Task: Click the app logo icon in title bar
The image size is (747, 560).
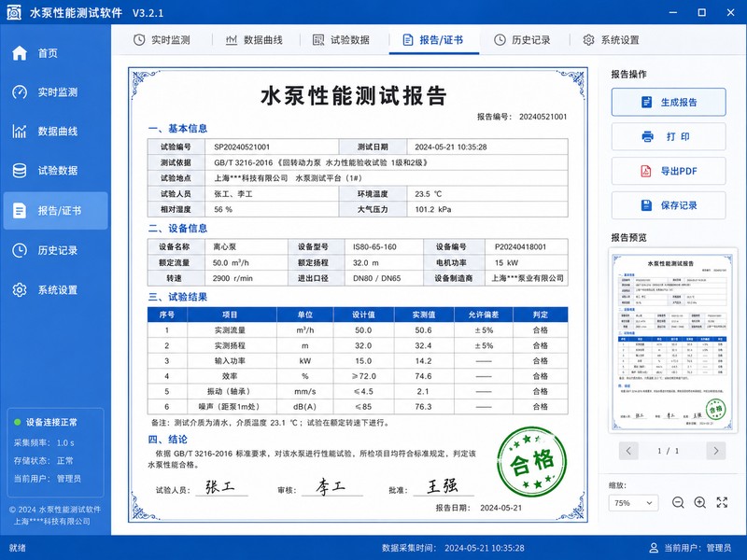Action: pos(14,12)
